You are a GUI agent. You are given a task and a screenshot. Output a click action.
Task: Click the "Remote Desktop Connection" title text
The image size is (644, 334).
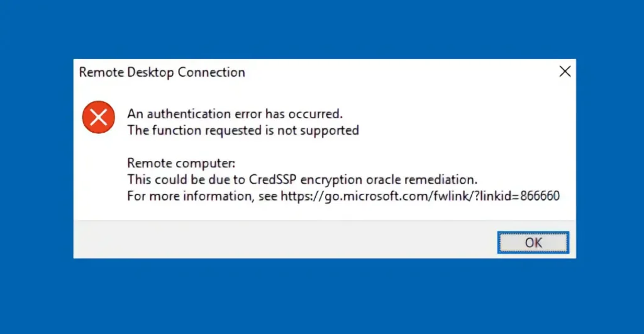click(x=162, y=72)
